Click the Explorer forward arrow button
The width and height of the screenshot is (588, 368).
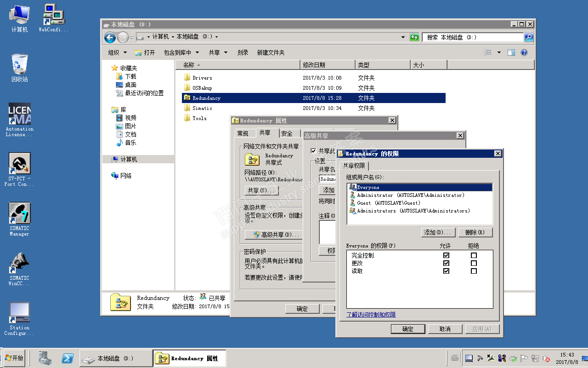[x=123, y=37]
